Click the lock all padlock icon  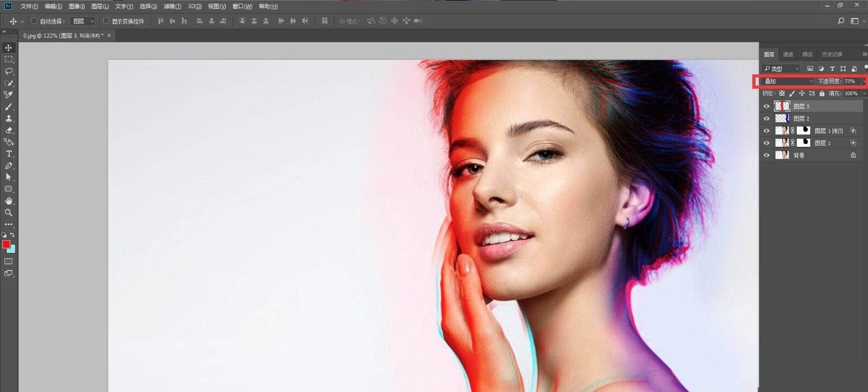[x=822, y=94]
